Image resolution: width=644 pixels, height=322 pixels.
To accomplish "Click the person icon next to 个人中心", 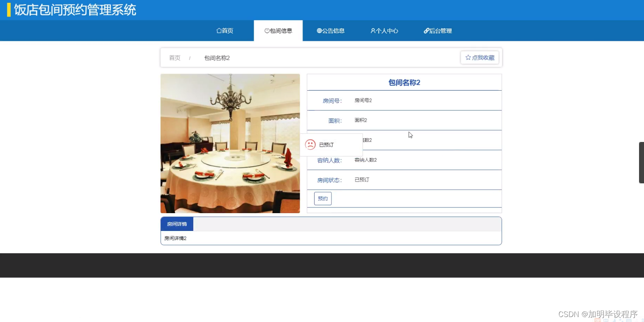I will [x=373, y=30].
